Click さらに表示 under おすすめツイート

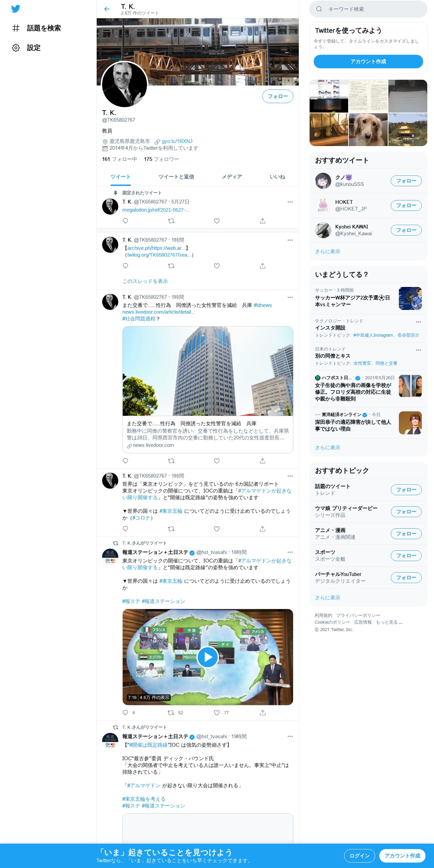tap(328, 251)
